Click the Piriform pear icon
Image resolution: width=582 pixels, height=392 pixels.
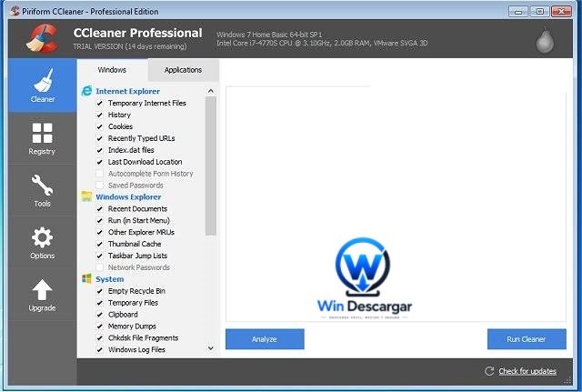point(545,40)
